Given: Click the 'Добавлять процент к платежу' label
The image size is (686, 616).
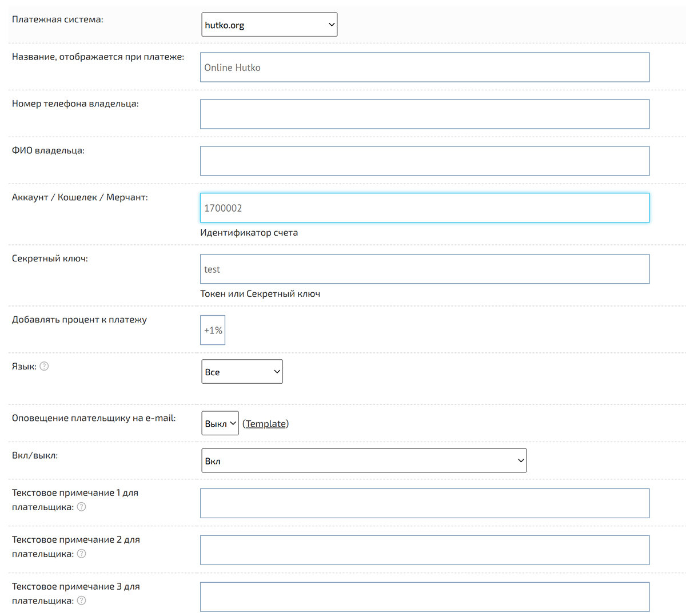Looking at the screenshot, I should pos(79,320).
